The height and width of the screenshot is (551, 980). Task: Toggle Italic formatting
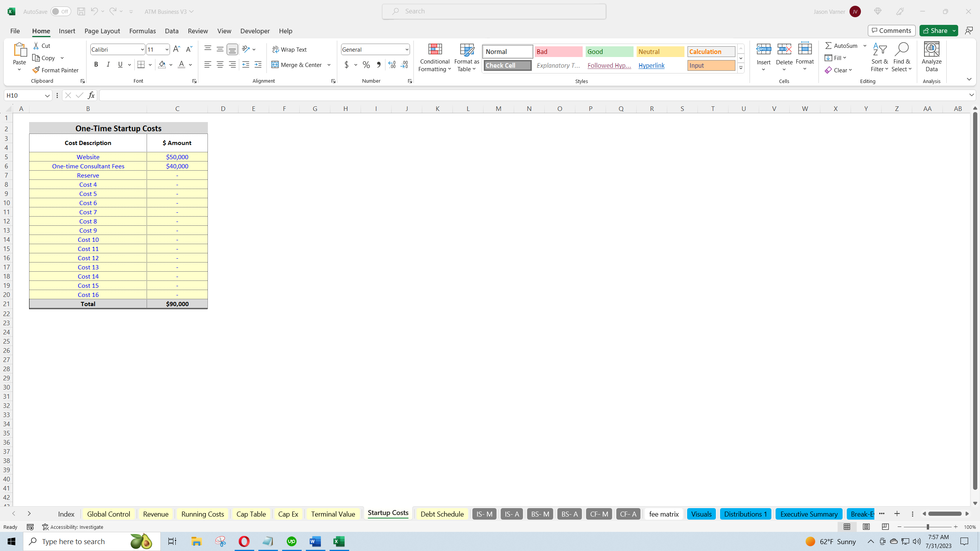point(108,65)
